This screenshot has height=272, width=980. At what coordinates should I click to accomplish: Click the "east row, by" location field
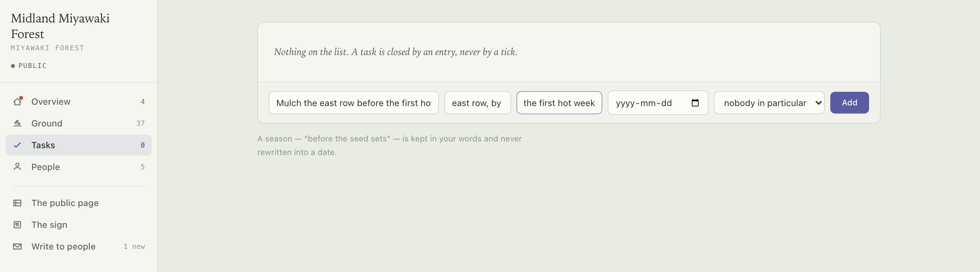coord(477,103)
